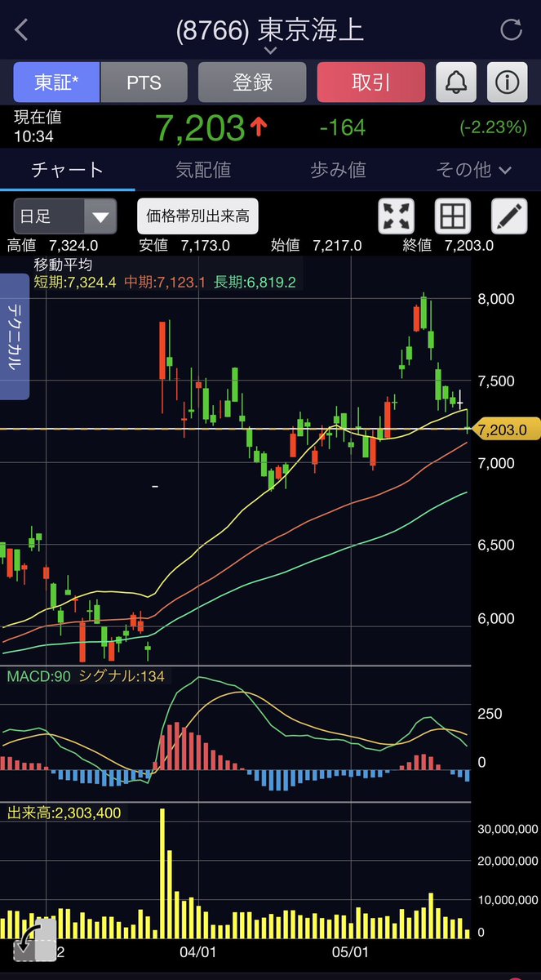The height and width of the screenshot is (980, 541).
Task: Open the multi-chart grid layout
Action: [x=453, y=216]
